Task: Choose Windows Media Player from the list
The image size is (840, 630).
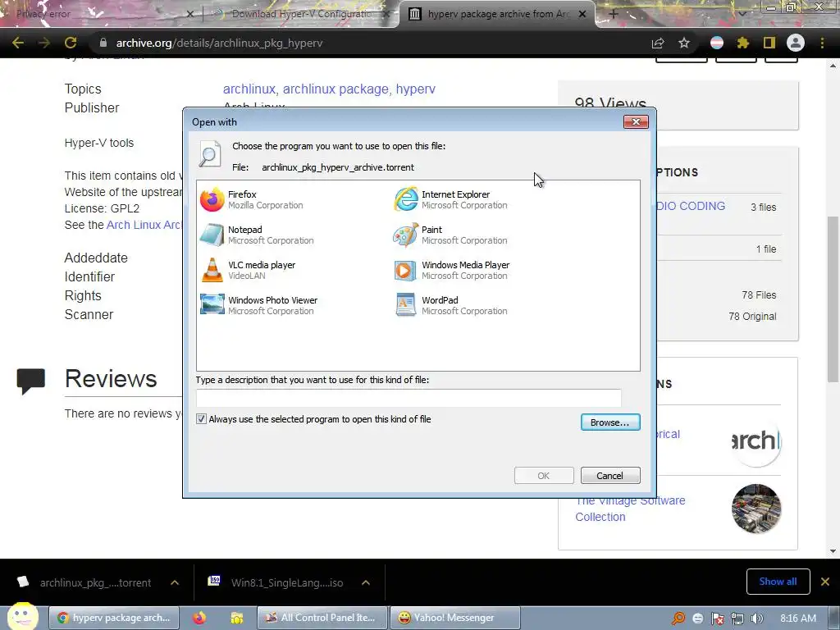Action: pos(452,270)
